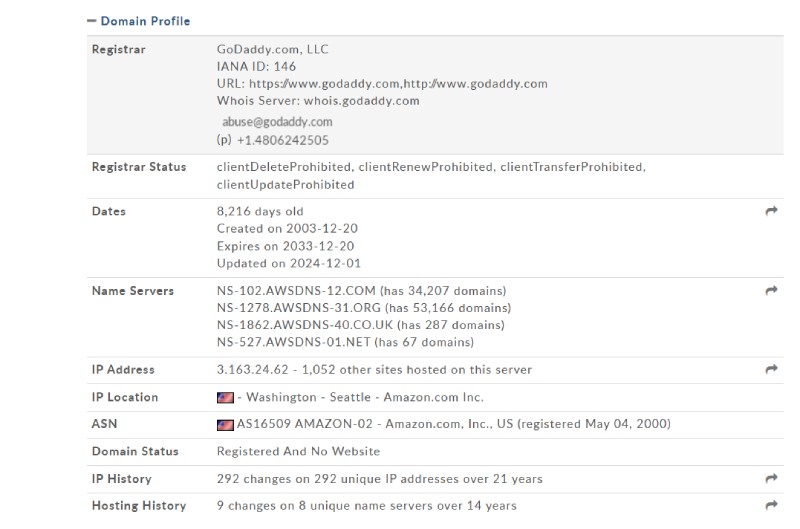Click US flag icon in ASN row

(225, 424)
